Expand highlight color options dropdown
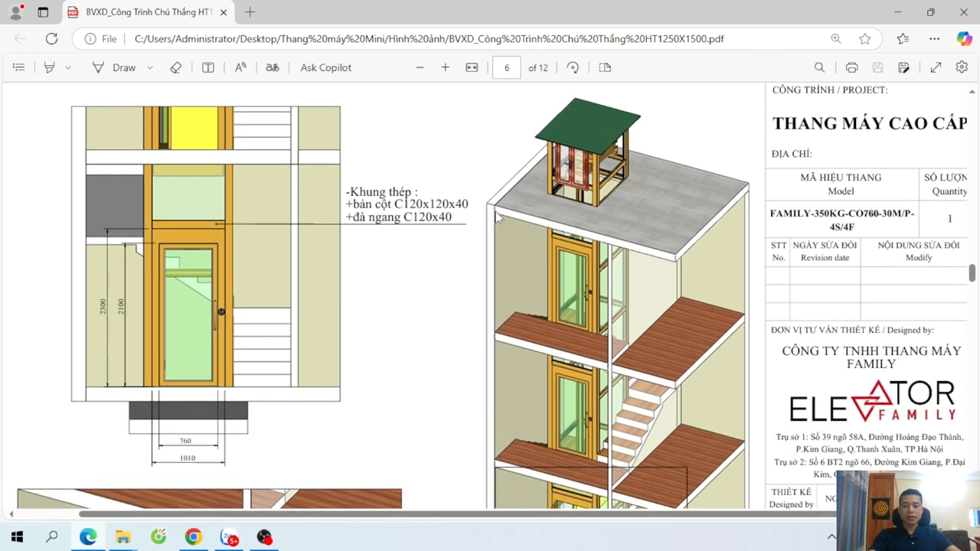 68,67
